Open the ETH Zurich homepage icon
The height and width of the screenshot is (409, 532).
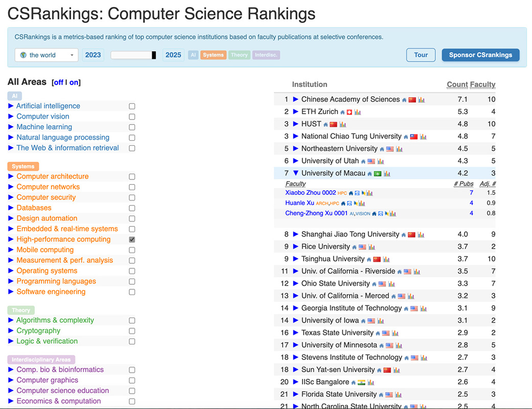point(343,112)
